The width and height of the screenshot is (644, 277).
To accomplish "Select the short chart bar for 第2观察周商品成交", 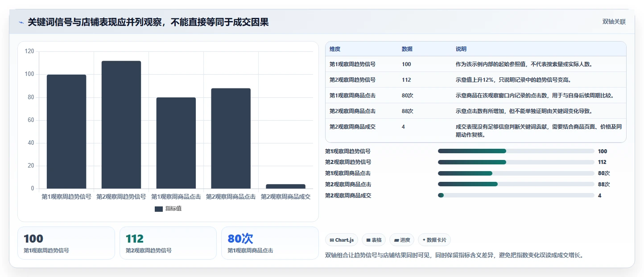I will click(x=286, y=186).
